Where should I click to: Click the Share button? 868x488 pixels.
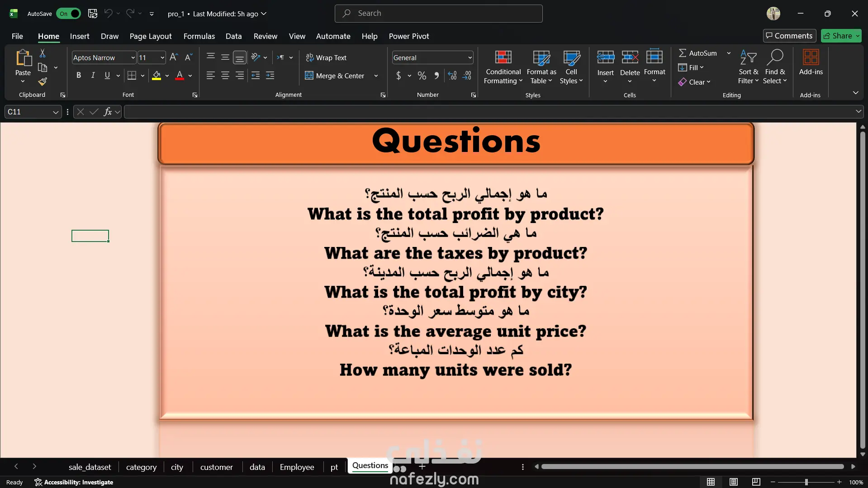tap(838, 36)
